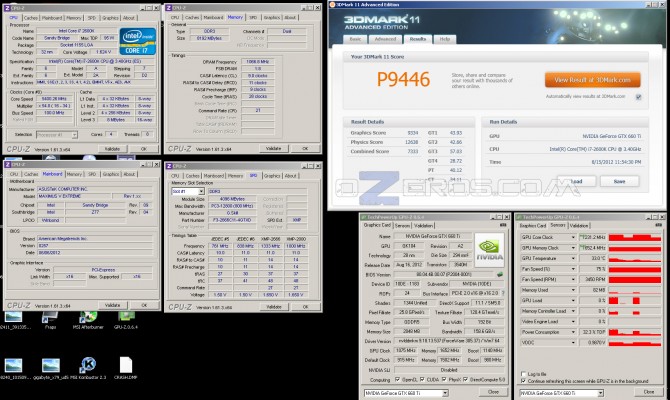
Task: Open the About tab in the CPU-Z Mainboard window
Action: pos(129,174)
